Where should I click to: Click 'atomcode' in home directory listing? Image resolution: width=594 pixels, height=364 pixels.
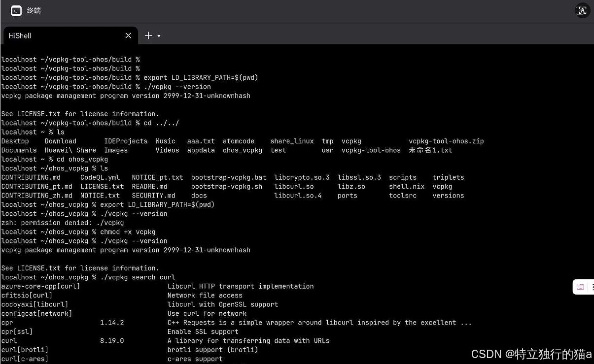pyautogui.click(x=239, y=141)
